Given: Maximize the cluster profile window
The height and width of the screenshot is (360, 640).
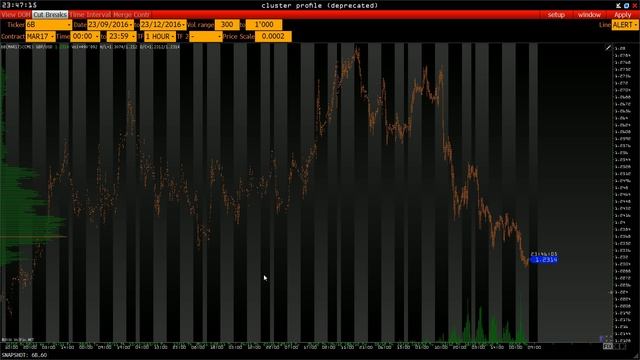Looking at the screenshot, I should (627, 5).
